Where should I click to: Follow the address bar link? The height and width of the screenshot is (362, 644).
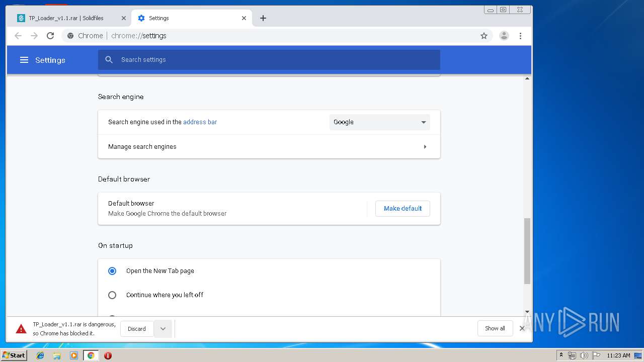(x=200, y=122)
